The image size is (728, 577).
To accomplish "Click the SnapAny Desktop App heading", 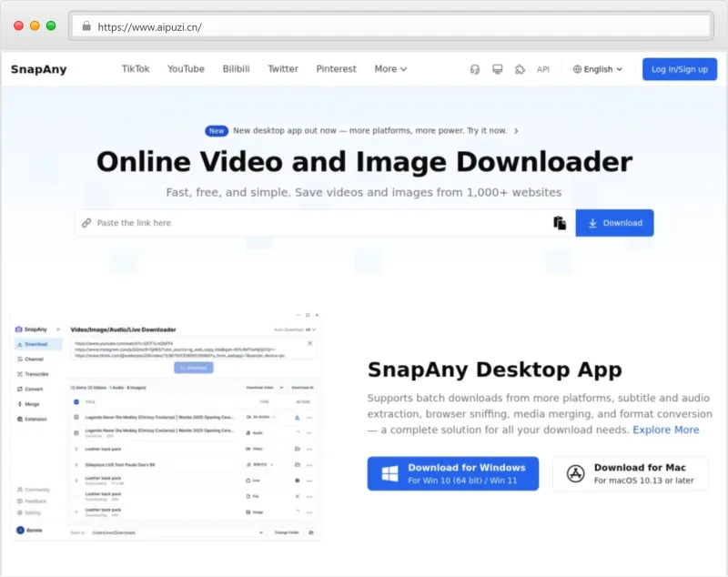I will tap(494, 370).
